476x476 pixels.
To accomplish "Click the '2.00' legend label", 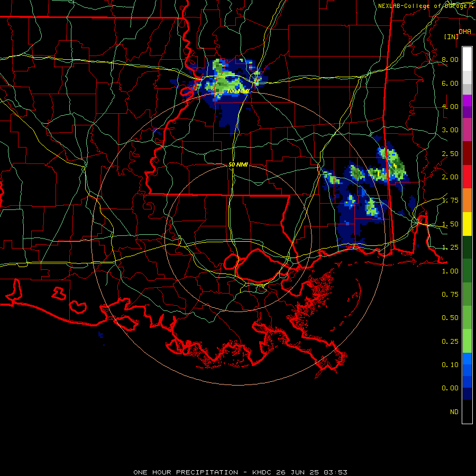I will [450, 177].
